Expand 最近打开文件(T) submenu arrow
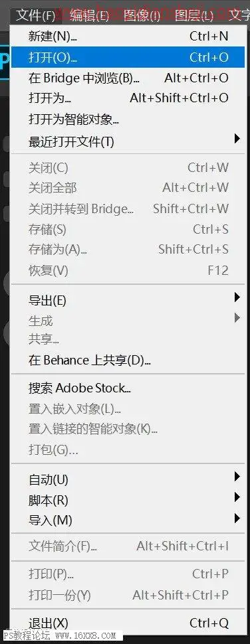Screen dimensions: 250x644 (x=237, y=138)
